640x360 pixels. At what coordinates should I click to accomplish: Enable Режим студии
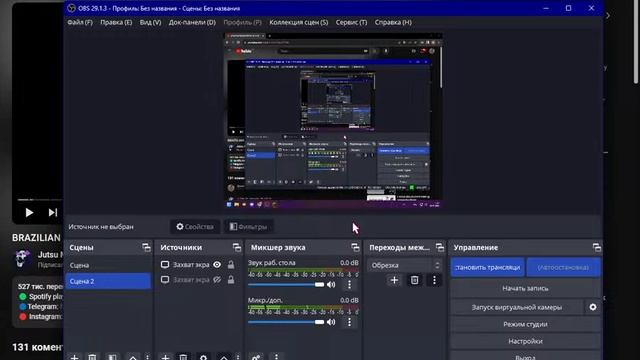click(525, 324)
